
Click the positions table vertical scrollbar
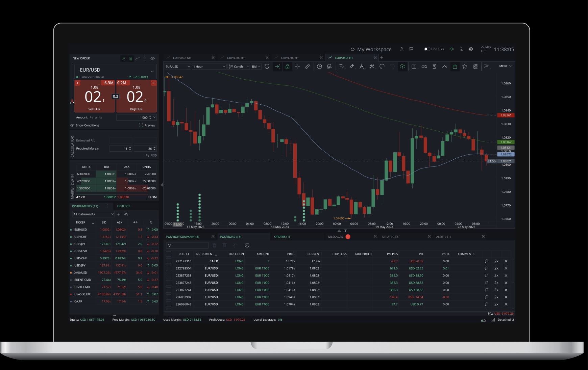pyautogui.click(x=513, y=271)
